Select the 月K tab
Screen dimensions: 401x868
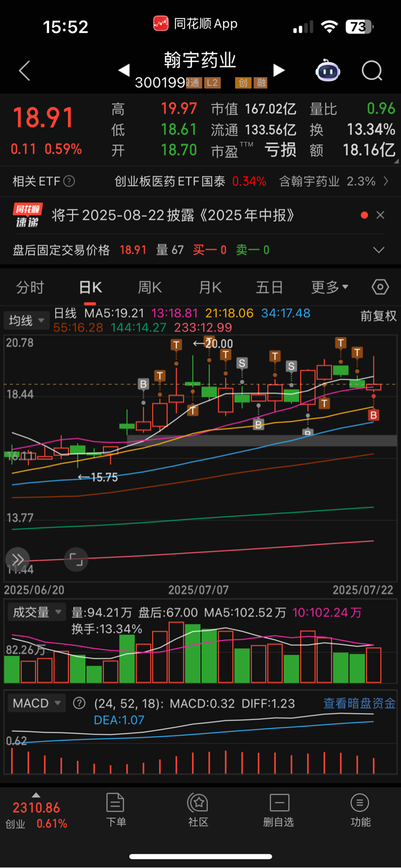coord(210,287)
